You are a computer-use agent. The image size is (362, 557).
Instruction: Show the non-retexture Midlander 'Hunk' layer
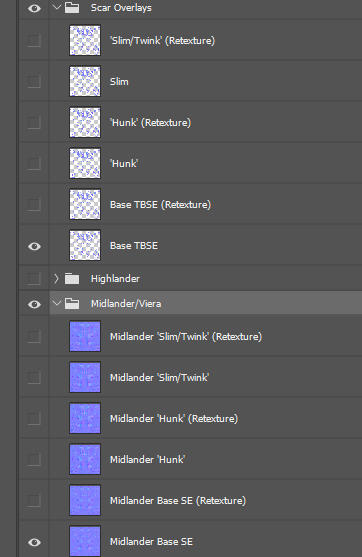coord(34,459)
